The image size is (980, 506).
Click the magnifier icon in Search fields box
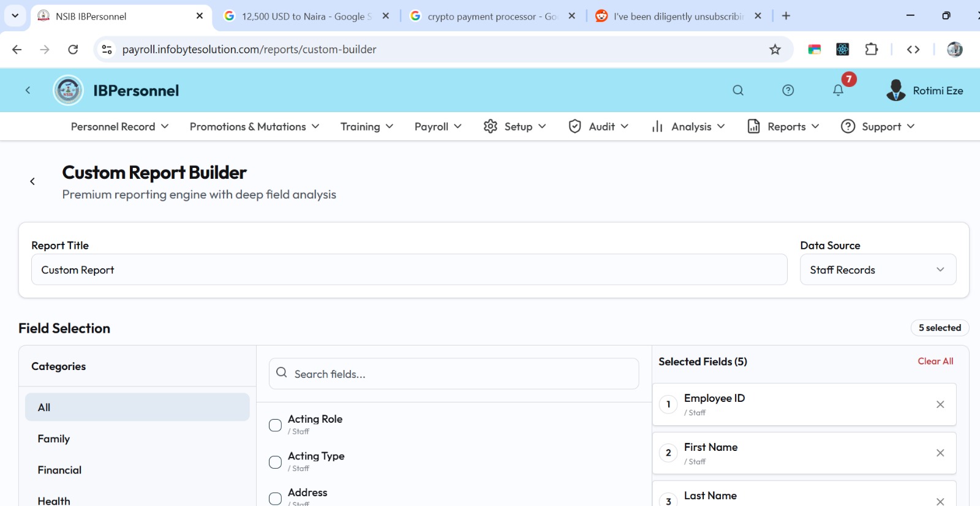(x=282, y=372)
